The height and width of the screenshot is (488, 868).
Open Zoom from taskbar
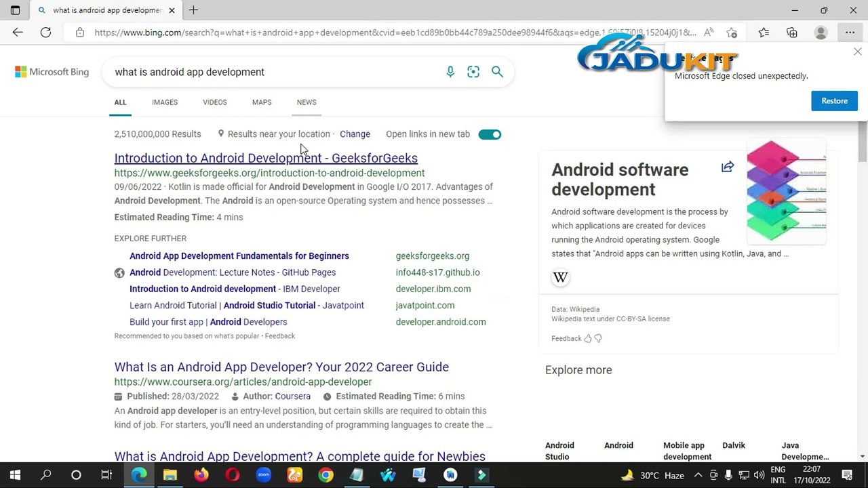tap(264, 475)
